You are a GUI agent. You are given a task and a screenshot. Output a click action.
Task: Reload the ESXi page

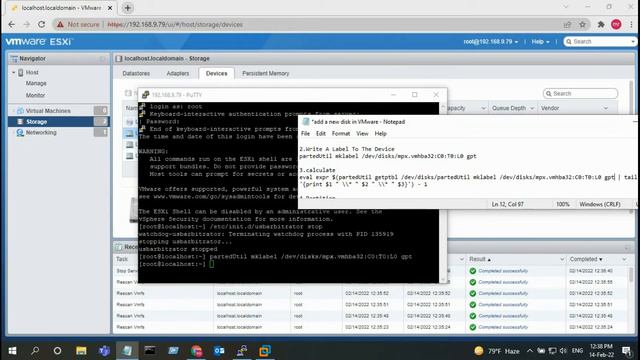coord(41,24)
